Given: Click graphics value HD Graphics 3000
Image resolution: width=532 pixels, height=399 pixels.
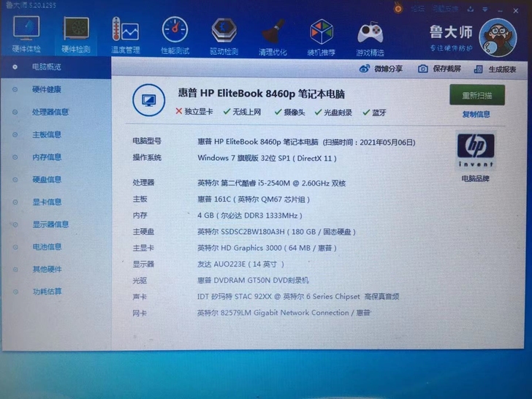Looking at the screenshot, I should (x=267, y=248).
